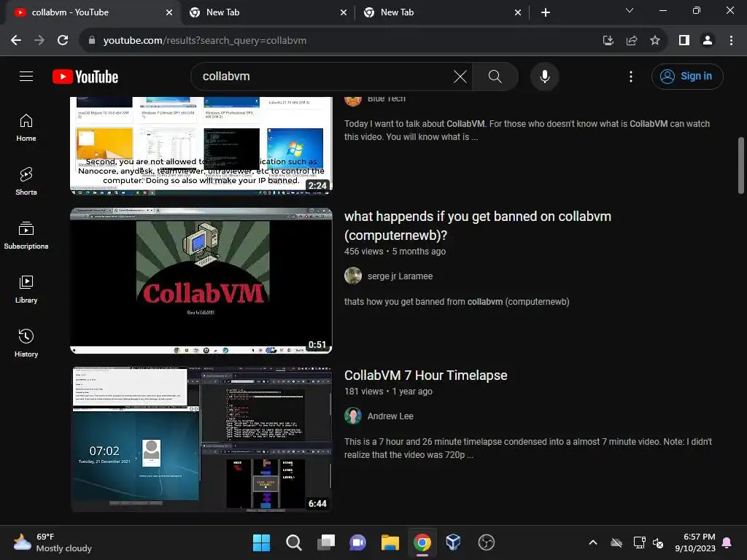Install app via the address bar download icon

pyautogui.click(x=608, y=41)
